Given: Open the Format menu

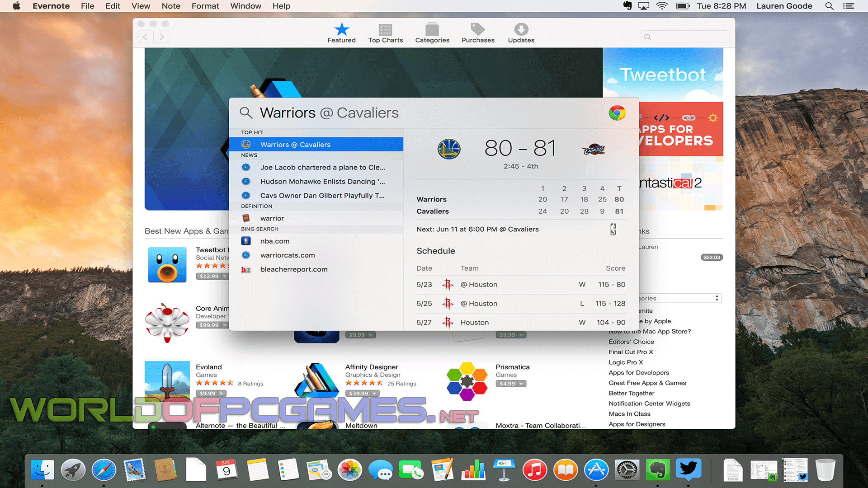Looking at the screenshot, I should click(205, 6).
